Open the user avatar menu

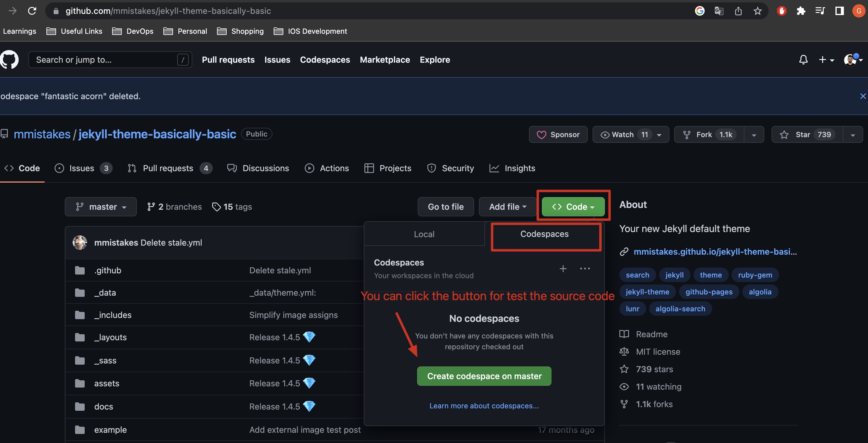(x=853, y=60)
